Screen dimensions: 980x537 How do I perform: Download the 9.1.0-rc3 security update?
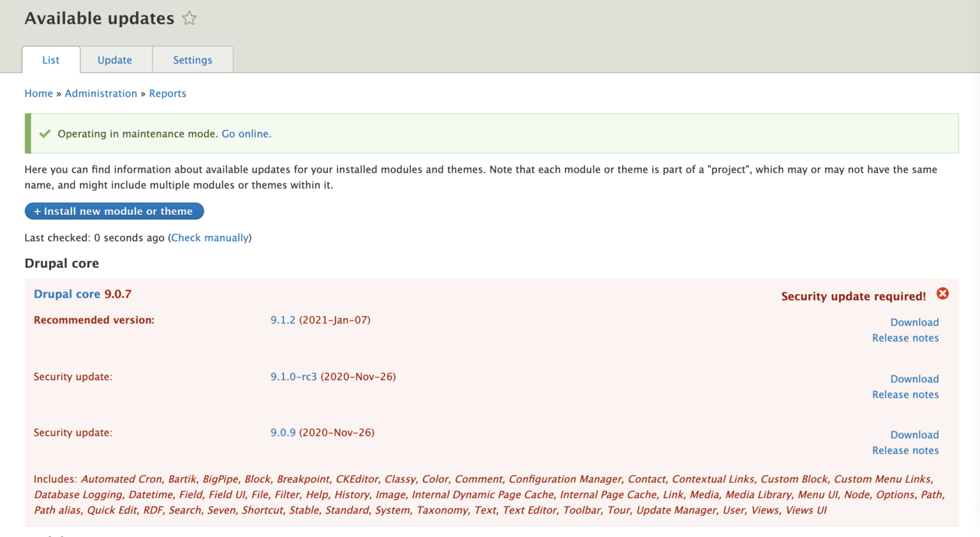[x=914, y=378]
